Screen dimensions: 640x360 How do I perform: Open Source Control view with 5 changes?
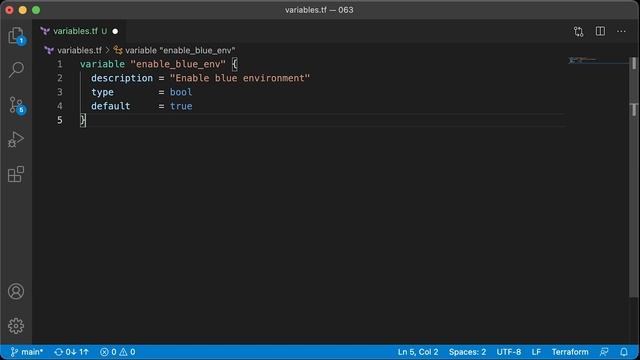pos(16,105)
